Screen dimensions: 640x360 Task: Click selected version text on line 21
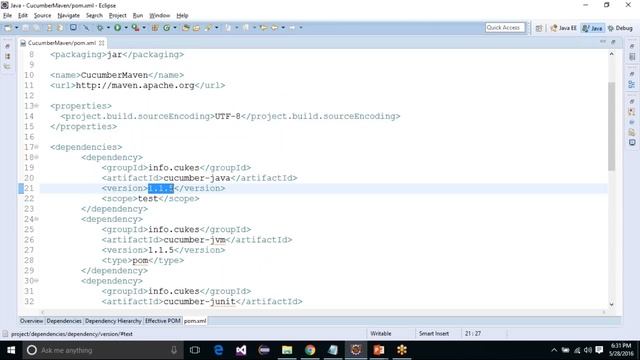click(x=161, y=188)
